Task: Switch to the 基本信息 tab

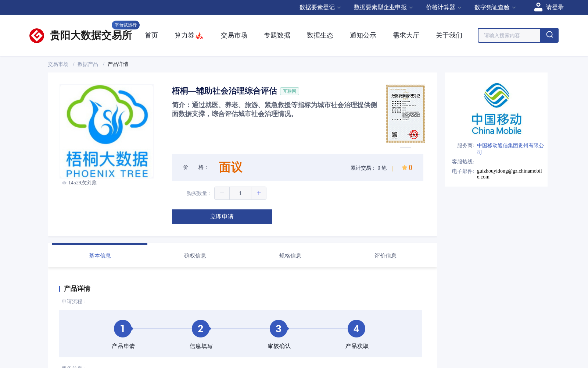Action: pyautogui.click(x=100, y=256)
